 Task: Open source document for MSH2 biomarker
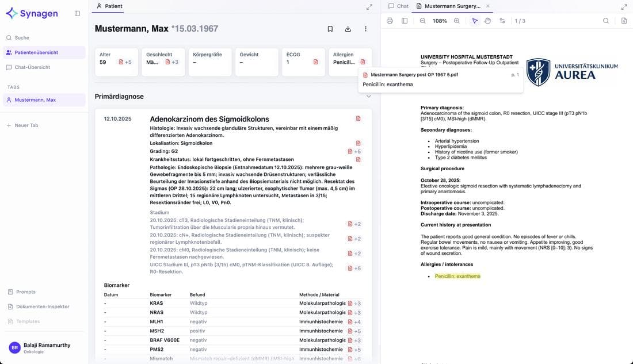(x=350, y=331)
